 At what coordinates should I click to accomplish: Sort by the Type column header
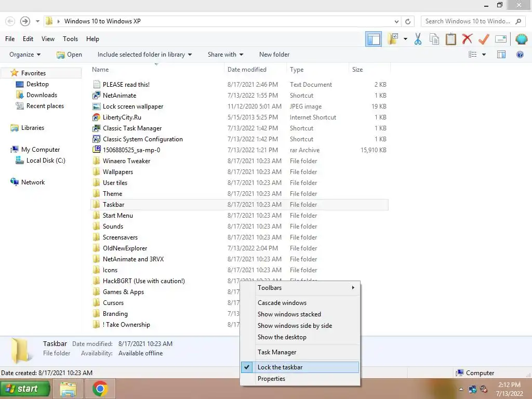coord(297,70)
